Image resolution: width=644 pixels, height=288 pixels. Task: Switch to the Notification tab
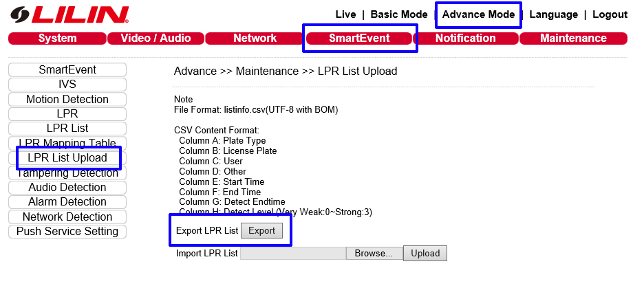pos(465,38)
